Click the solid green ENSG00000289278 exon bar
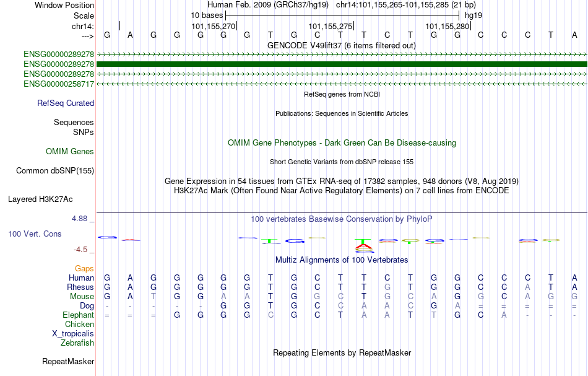Screen dimensions: 588x376 tap(342, 64)
